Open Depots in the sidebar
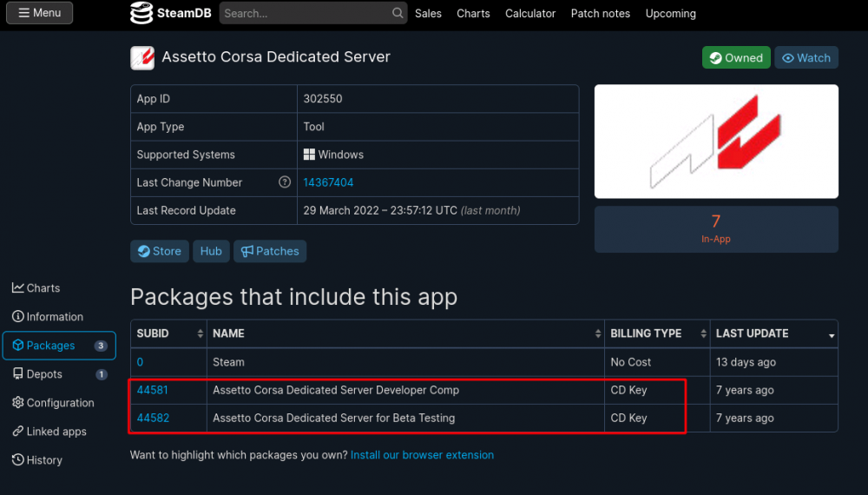 pos(59,374)
